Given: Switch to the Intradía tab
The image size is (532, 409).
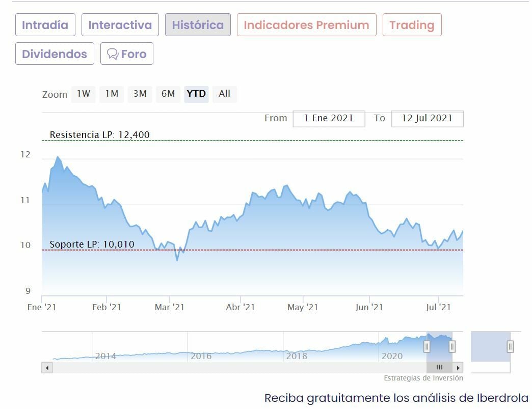Looking at the screenshot, I should coord(45,25).
